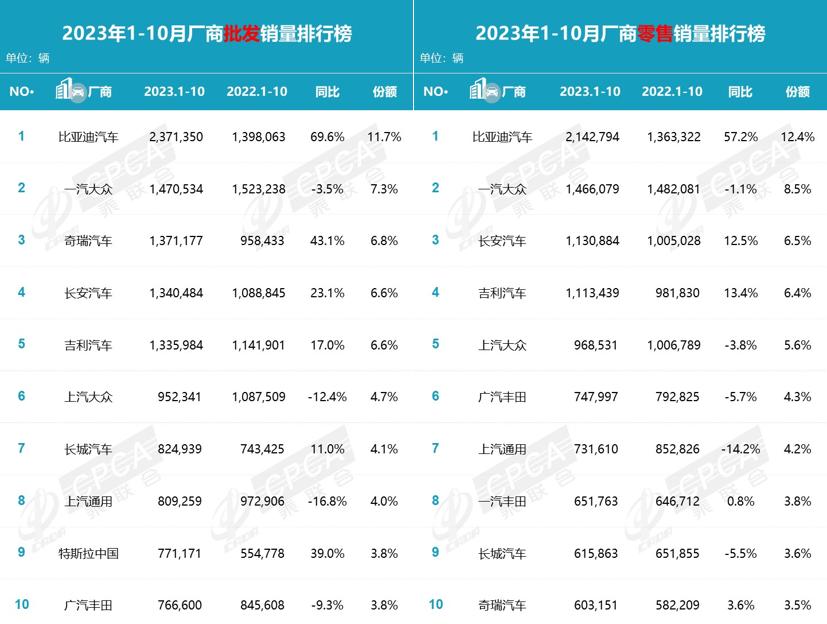Screen dimensions: 827x624
Task: Select the value 1,371,177
Action: (x=176, y=241)
